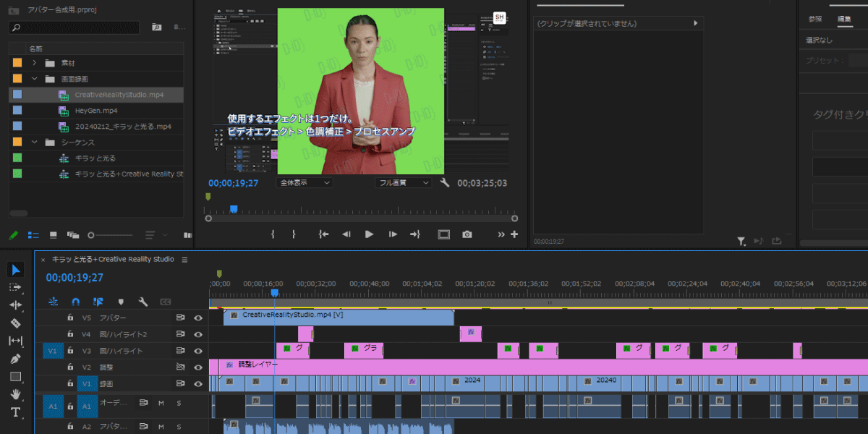This screenshot has width=868, height=434.
Task: Click the find-in-bin folder search icon
Action: click(157, 27)
